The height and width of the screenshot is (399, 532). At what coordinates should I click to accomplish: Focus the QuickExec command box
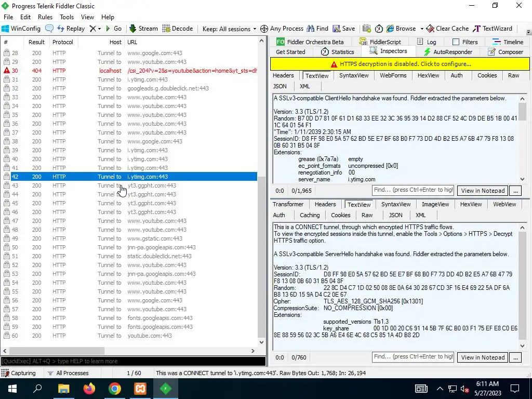click(x=133, y=361)
